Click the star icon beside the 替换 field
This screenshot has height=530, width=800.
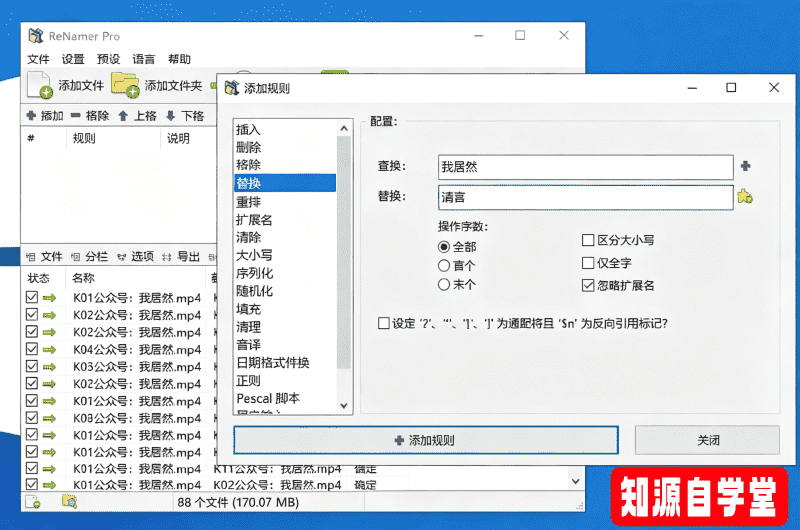745,197
